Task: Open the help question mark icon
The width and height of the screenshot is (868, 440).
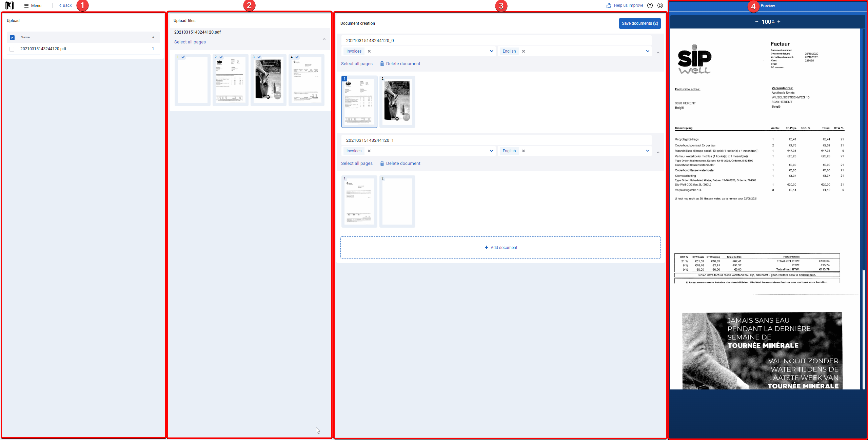Action: point(650,5)
